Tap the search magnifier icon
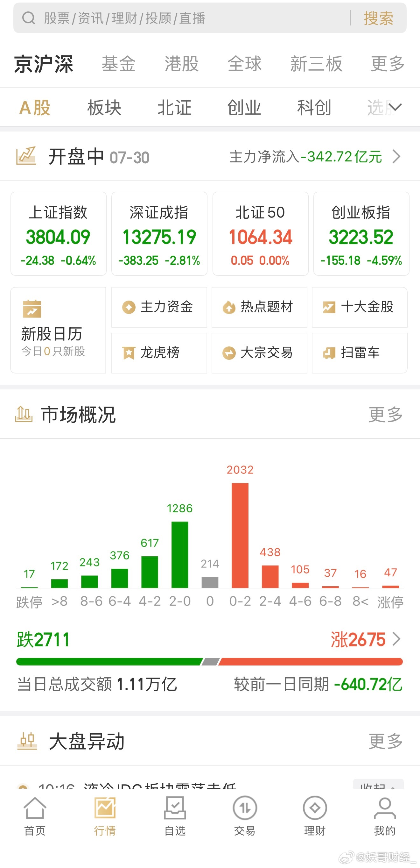Screen dimensions: 420x868 pos(28,18)
